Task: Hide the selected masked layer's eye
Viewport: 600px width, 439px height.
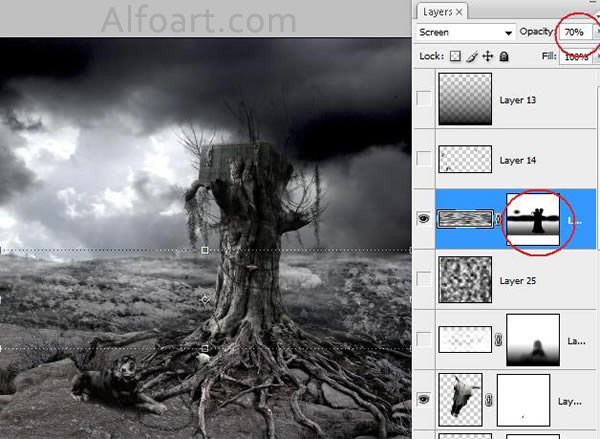Action: 424,219
